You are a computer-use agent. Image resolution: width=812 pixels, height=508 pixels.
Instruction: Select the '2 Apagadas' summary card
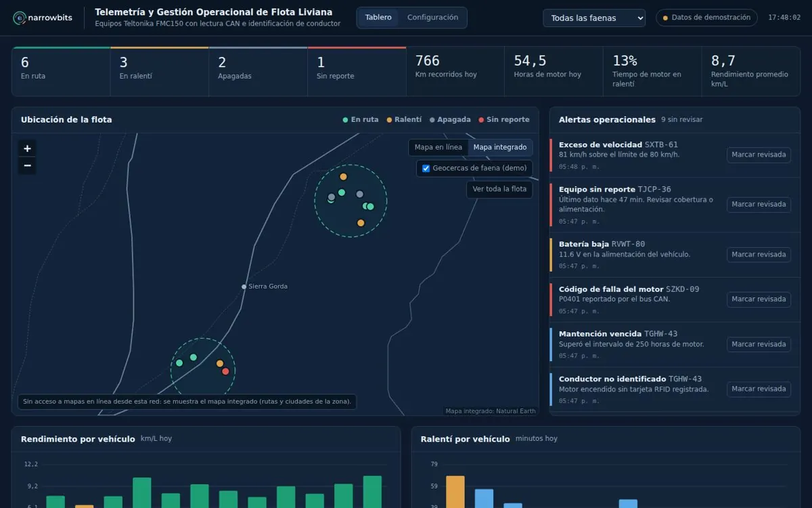(258, 71)
